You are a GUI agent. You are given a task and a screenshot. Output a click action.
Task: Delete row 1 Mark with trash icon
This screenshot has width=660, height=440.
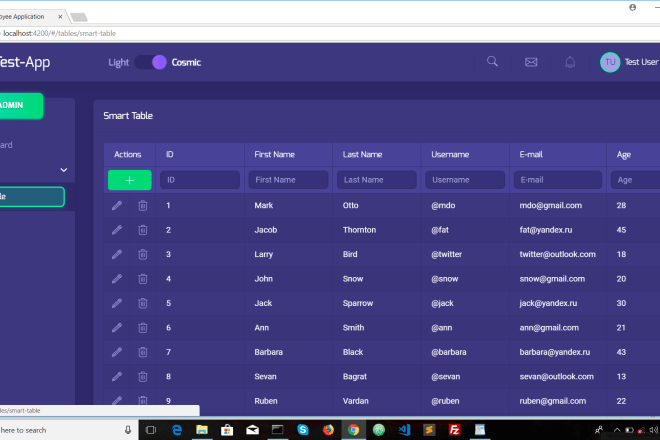click(143, 205)
